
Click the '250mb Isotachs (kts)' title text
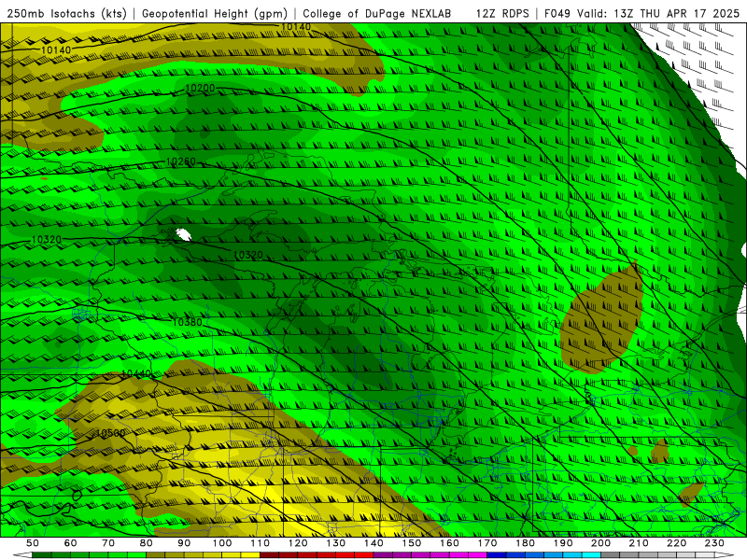pos(66,14)
